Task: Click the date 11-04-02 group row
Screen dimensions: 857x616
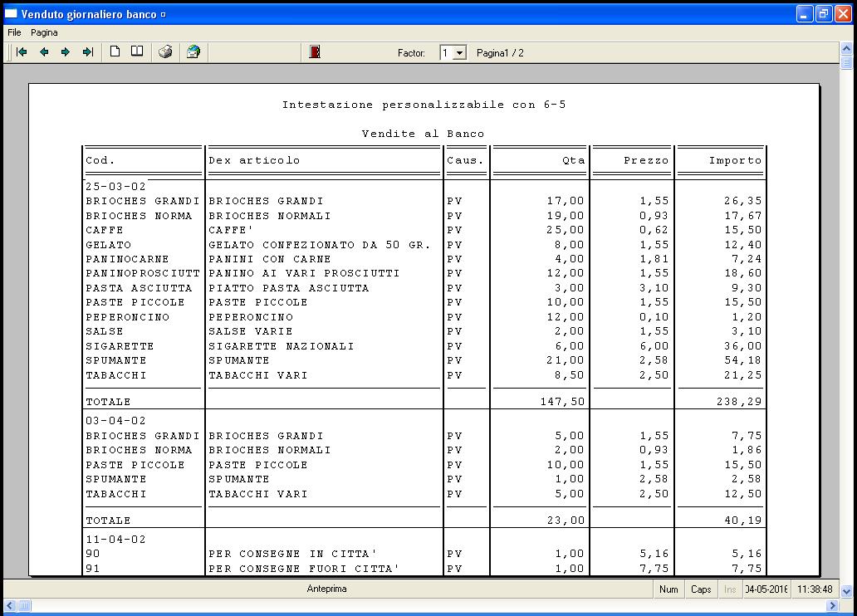Action: [116, 540]
